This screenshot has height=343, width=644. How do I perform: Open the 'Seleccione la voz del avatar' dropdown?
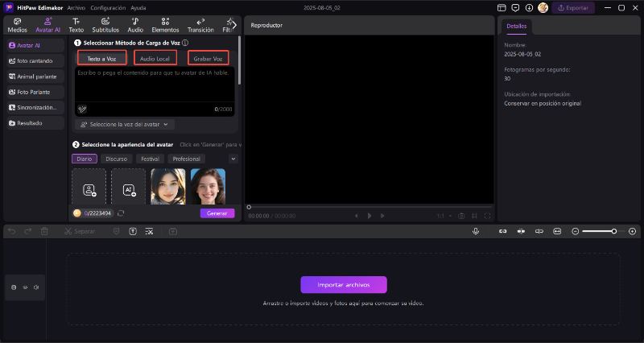[126, 125]
